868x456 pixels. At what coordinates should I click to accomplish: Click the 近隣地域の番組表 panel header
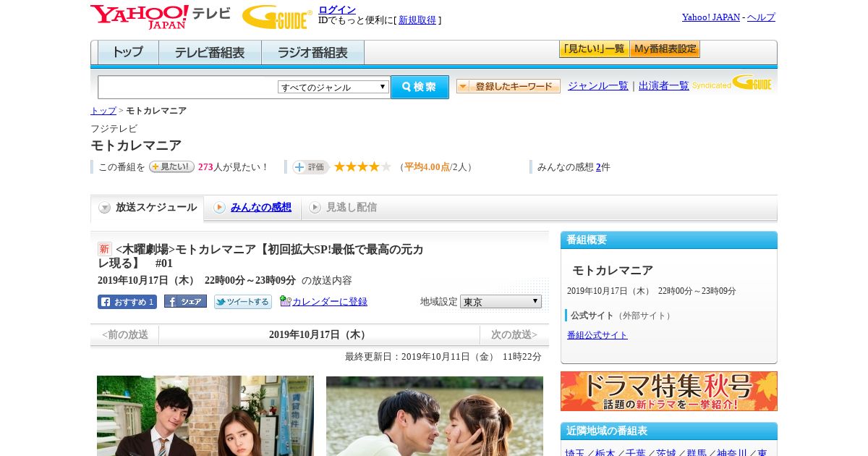(669, 431)
